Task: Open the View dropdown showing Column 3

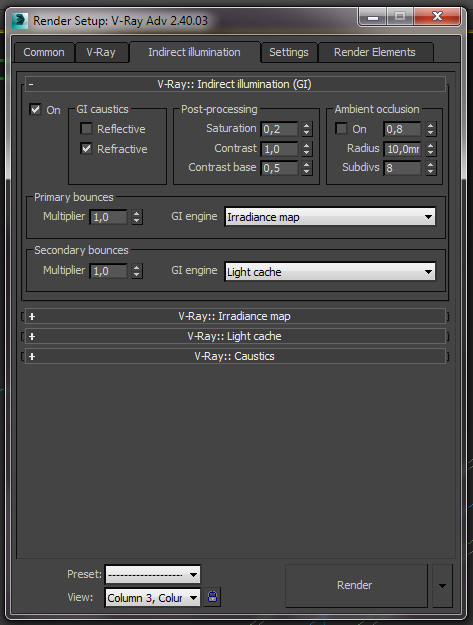Action: tap(153, 597)
